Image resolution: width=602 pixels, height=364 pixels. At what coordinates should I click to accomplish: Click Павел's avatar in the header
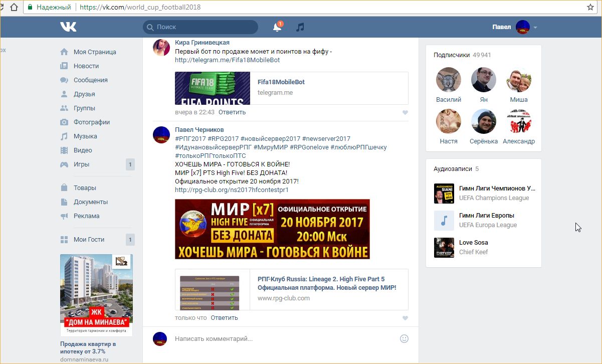click(x=523, y=27)
